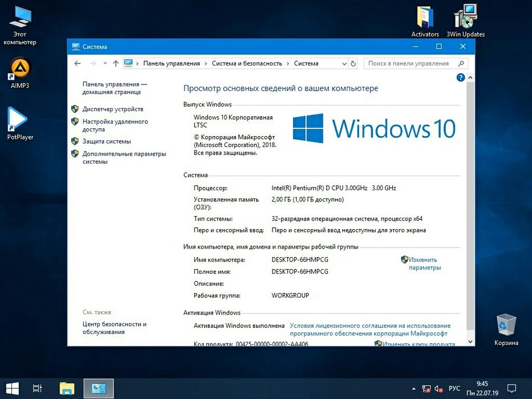Click the WORKGROUP value text
Viewport: 532px width, 399px height.
[x=290, y=295]
